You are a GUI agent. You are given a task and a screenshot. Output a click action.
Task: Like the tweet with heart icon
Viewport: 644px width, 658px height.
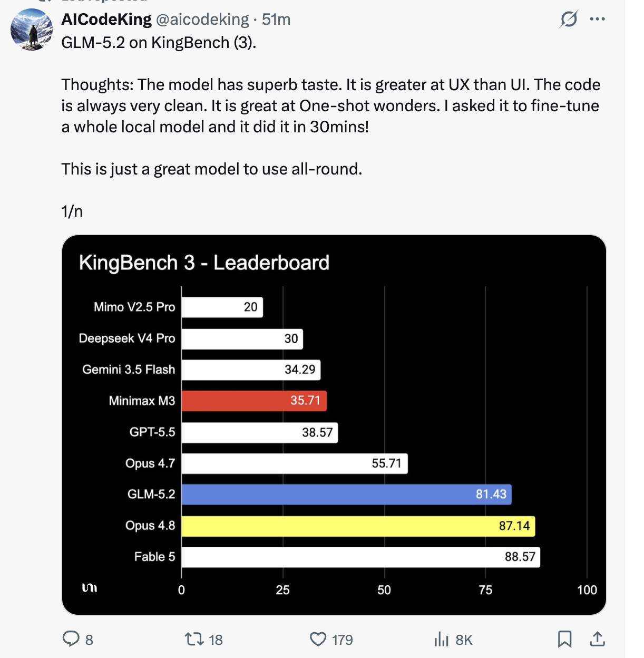(318, 639)
